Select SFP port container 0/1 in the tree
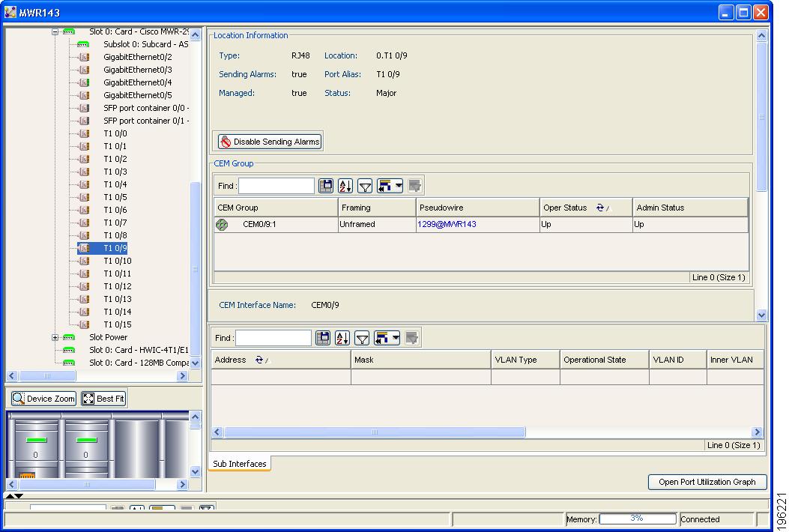 (x=146, y=121)
